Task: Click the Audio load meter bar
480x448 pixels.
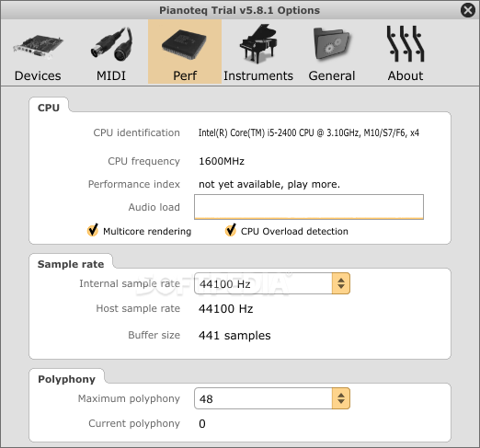Action: pyautogui.click(x=309, y=207)
